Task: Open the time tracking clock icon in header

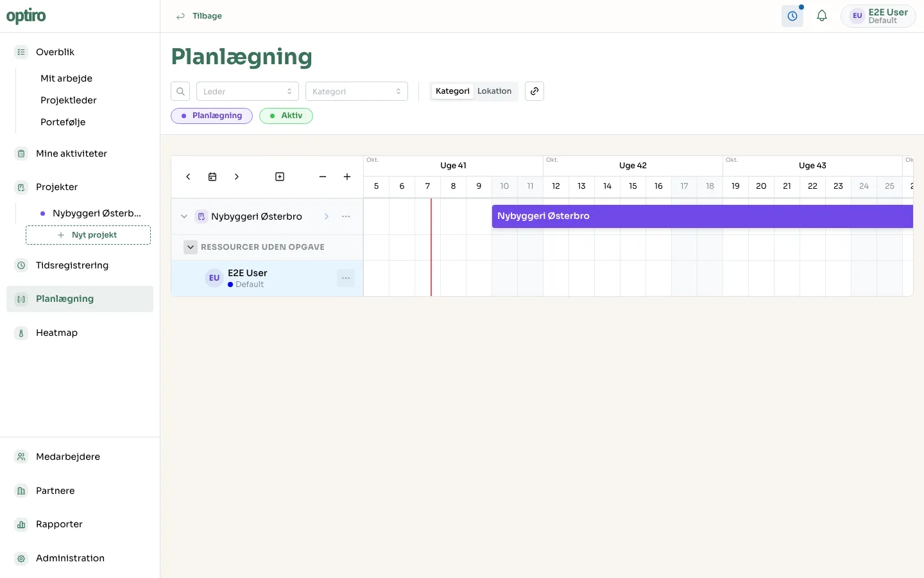Action: point(792,16)
